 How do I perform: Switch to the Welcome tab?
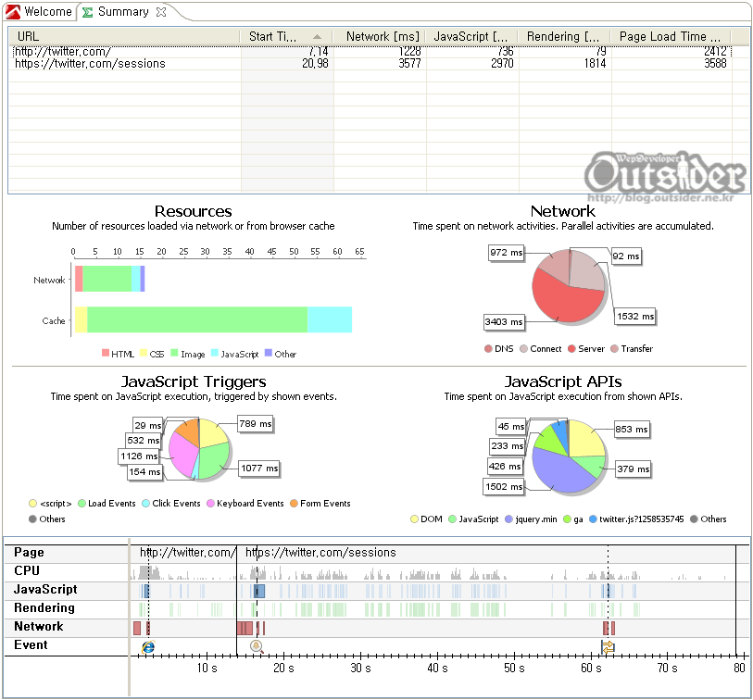(40, 11)
